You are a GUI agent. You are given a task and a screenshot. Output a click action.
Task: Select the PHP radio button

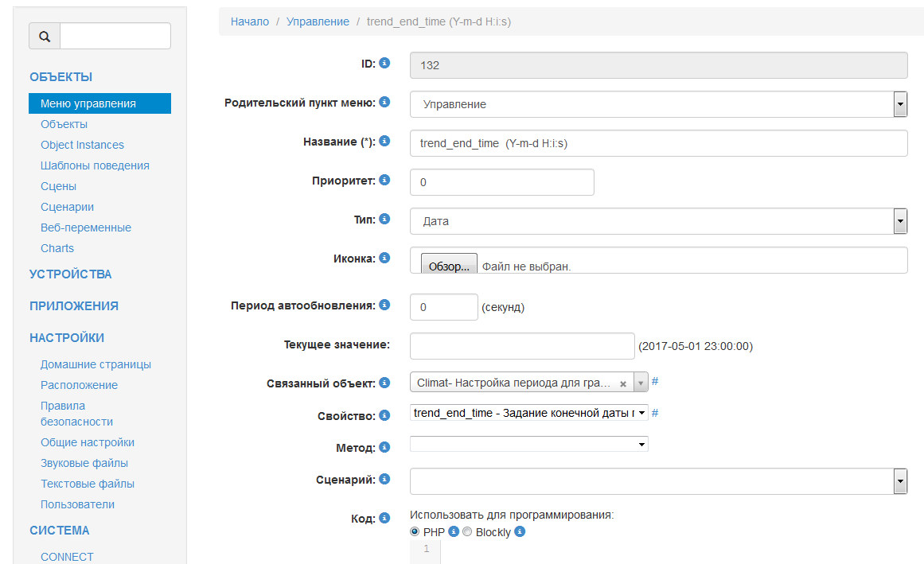click(x=415, y=531)
